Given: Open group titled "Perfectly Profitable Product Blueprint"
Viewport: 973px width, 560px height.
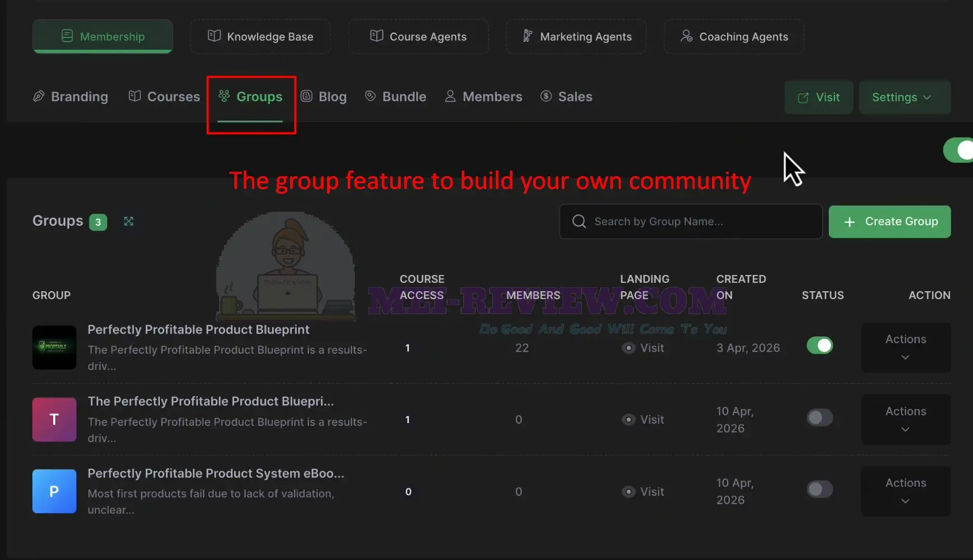Looking at the screenshot, I should 198,330.
